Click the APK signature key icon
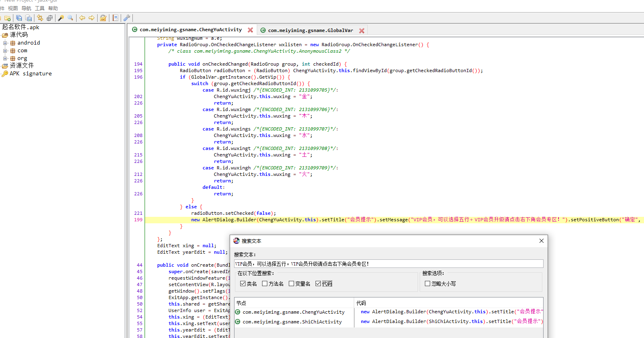The width and height of the screenshot is (644, 338). click(x=5, y=74)
